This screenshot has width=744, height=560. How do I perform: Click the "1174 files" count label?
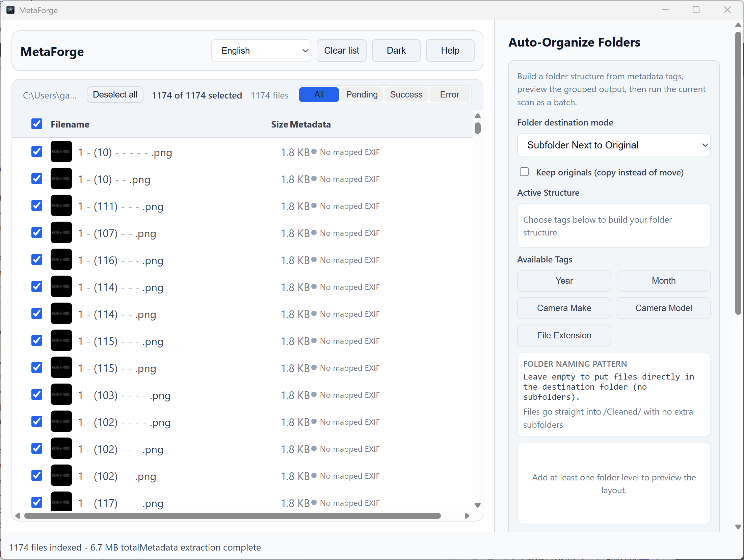point(269,95)
